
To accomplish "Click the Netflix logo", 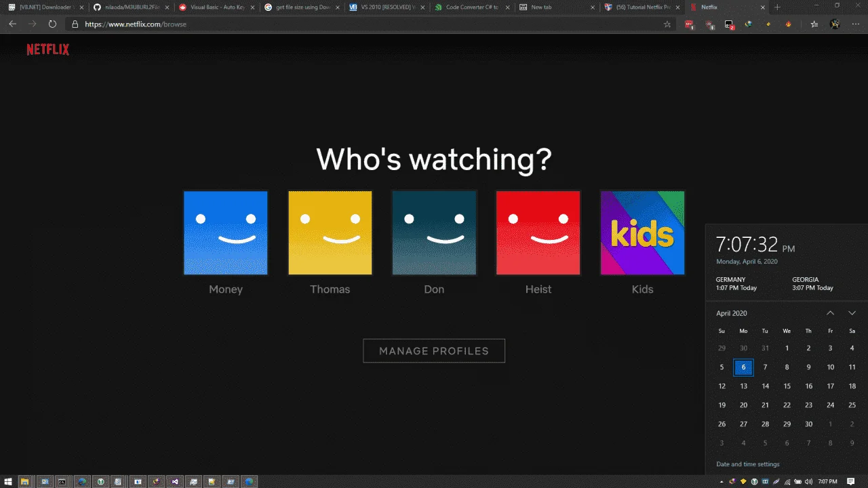I will coord(47,49).
